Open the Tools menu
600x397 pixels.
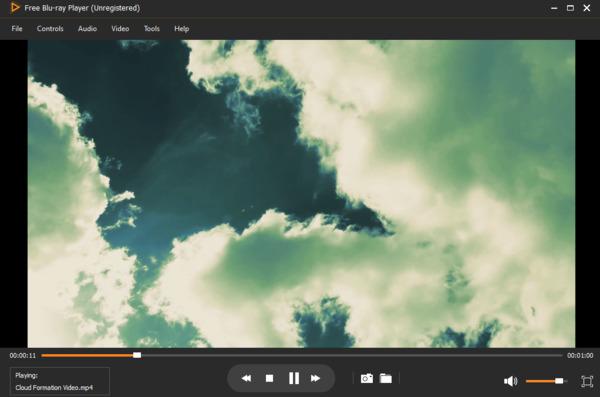pyautogui.click(x=152, y=29)
